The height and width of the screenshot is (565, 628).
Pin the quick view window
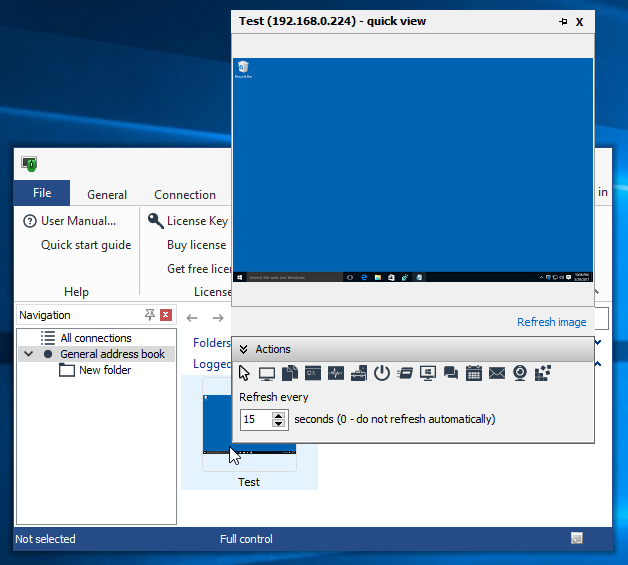click(x=562, y=21)
